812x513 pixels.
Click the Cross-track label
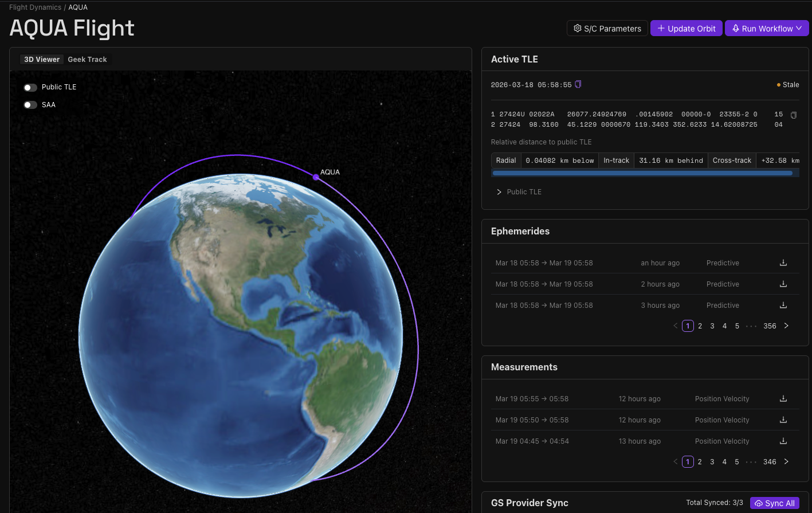732,160
